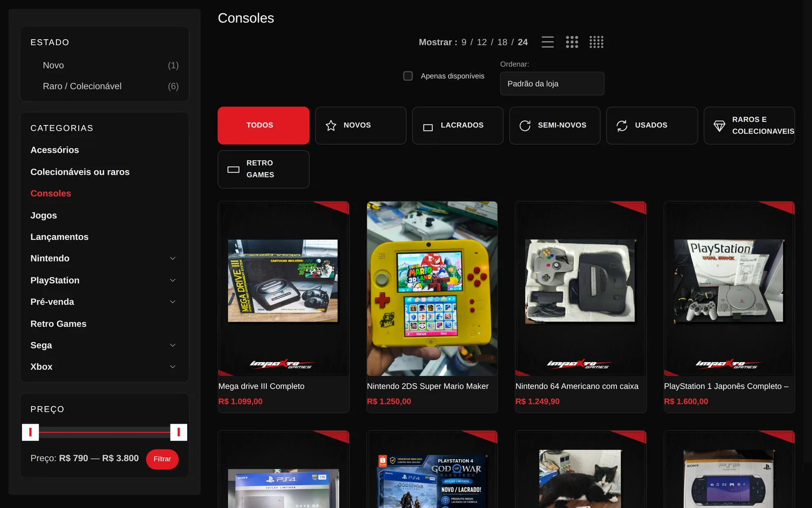Open the Nintendo category link
The width and height of the screenshot is (812, 508).
coord(50,259)
